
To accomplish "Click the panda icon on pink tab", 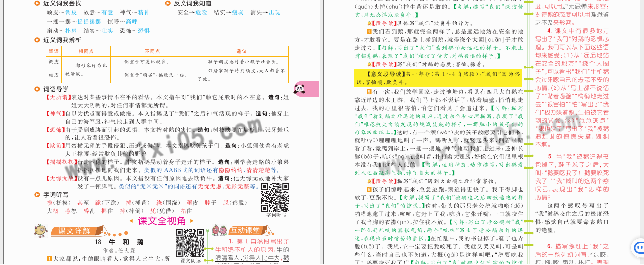I will point(299,89).
